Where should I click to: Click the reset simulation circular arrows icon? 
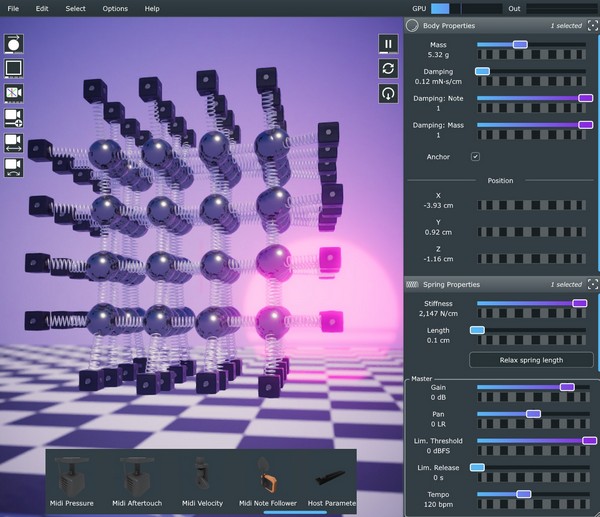click(388, 68)
